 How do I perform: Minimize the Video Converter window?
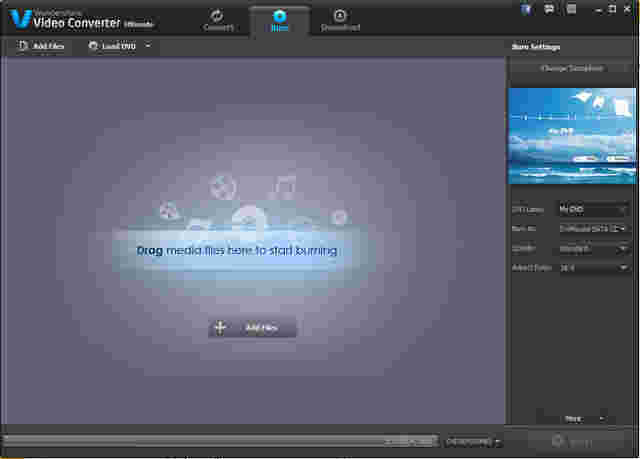[x=599, y=10]
